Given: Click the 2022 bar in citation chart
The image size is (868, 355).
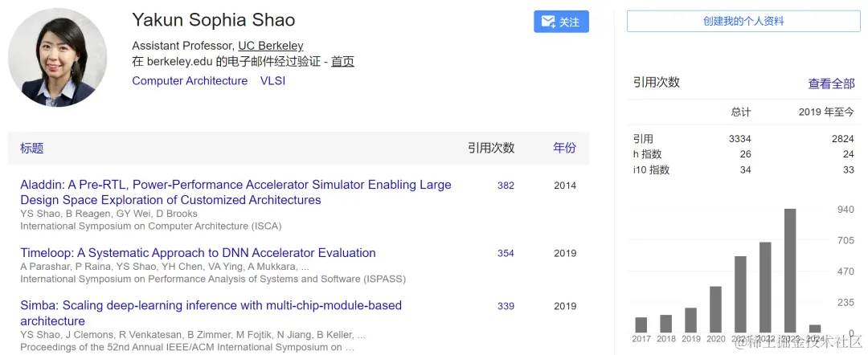Looking at the screenshot, I should pyautogui.click(x=765, y=287).
